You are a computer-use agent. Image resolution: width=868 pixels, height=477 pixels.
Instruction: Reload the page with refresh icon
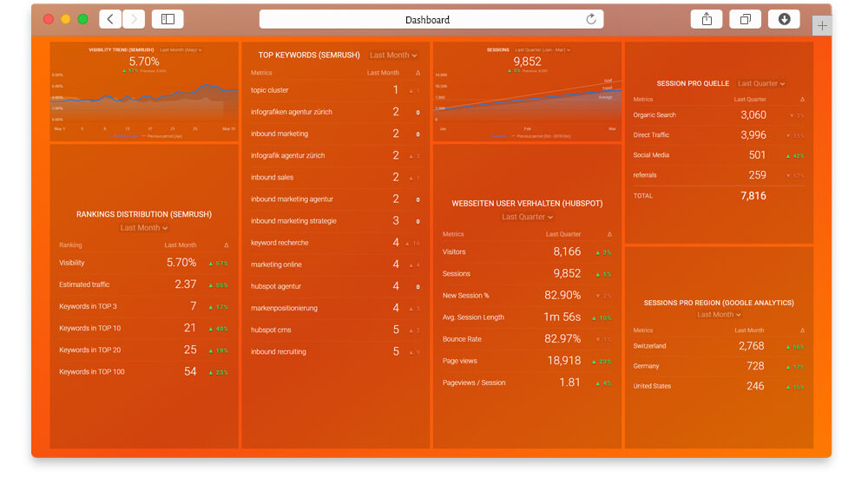click(591, 19)
